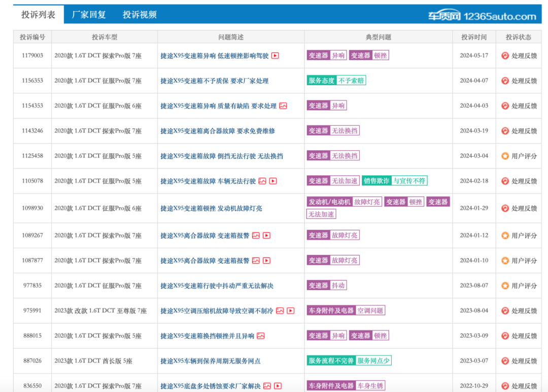548x392 pixels.
Task: Click 销售欺诈 与宣传不符 tag
Action: tap(394, 181)
